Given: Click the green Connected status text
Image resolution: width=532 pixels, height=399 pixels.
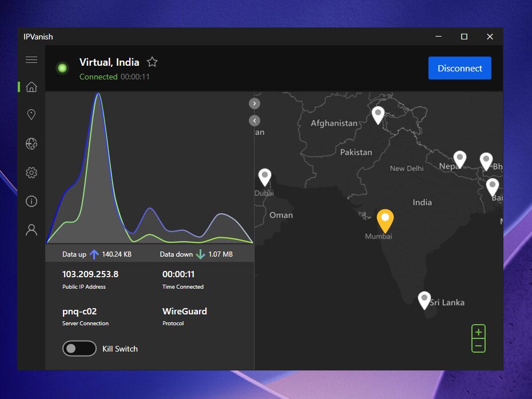Looking at the screenshot, I should (x=98, y=77).
